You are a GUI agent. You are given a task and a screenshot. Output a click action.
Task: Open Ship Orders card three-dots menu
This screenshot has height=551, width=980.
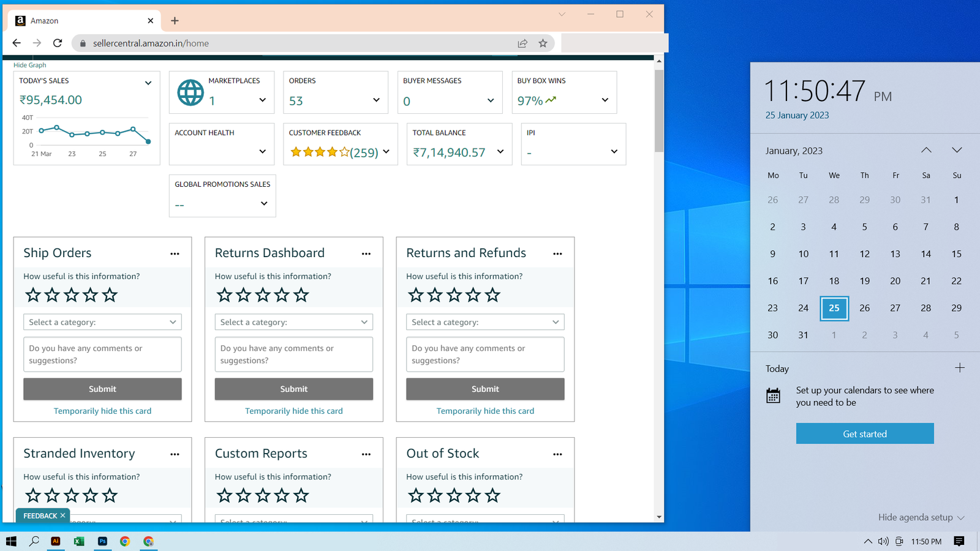tap(175, 253)
